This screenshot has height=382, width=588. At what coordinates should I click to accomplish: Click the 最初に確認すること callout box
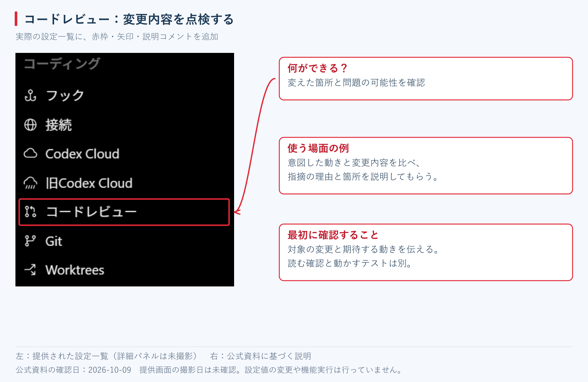tap(426, 252)
